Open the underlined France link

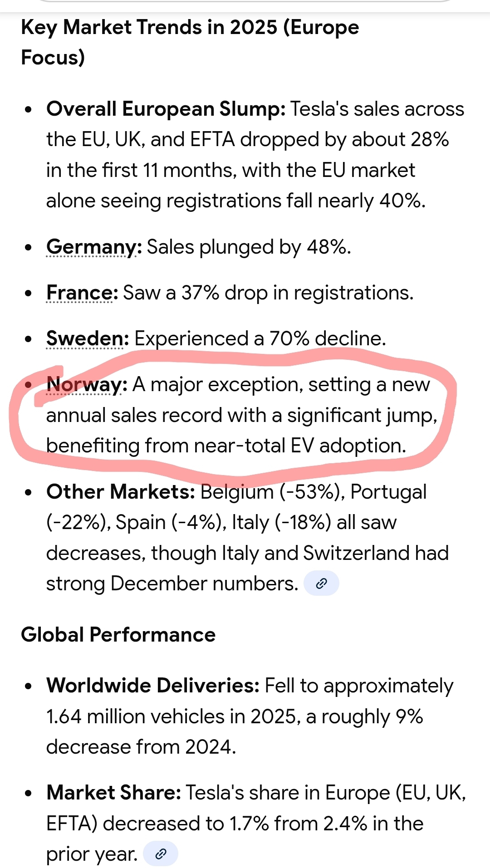[79, 293]
